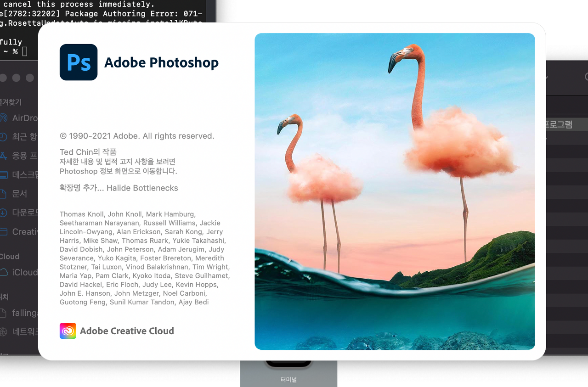Click the Terminal prompt line ending in %

14,51
